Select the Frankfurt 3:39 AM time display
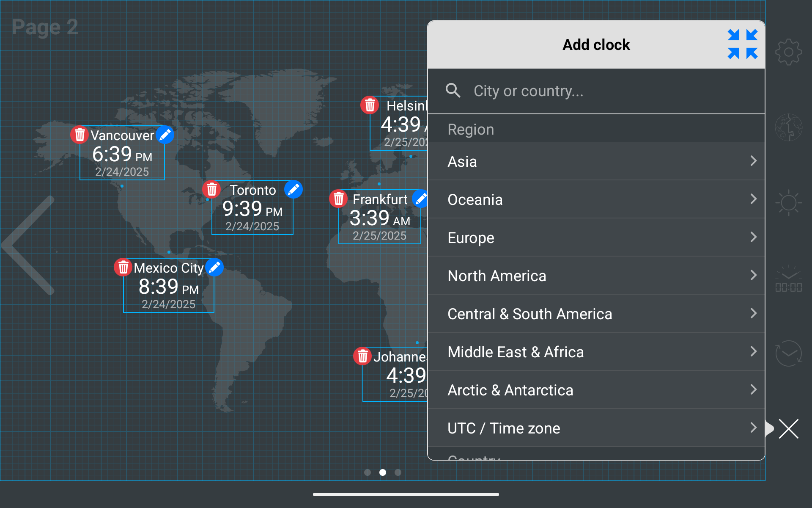The image size is (812, 508). (x=380, y=218)
